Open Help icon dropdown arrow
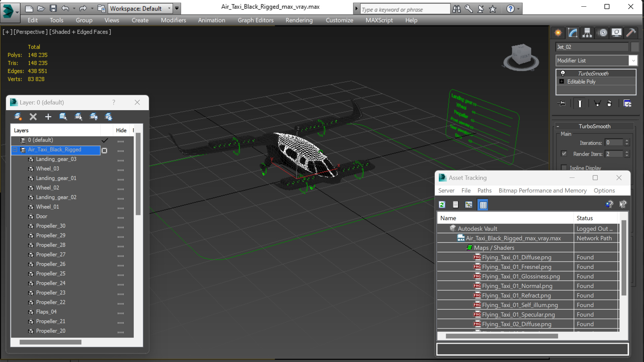This screenshot has width=644, height=362. click(x=518, y=9)
